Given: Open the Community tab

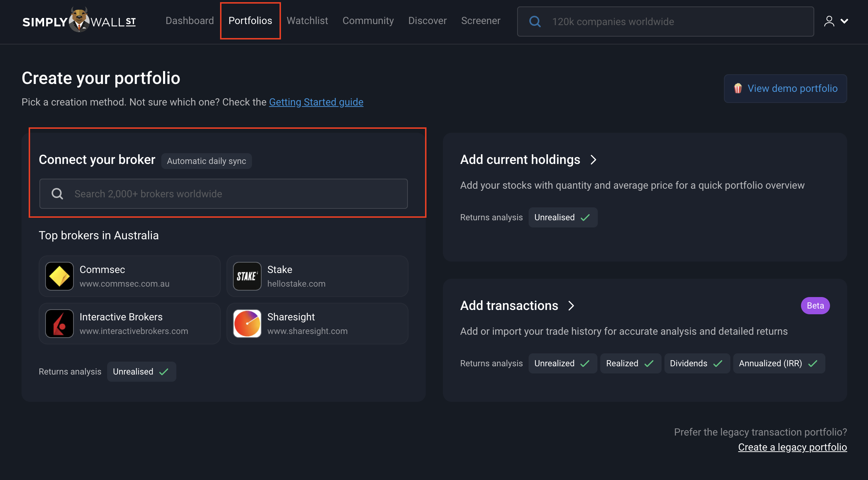Looking at the screenshot, I should (368, 21).
